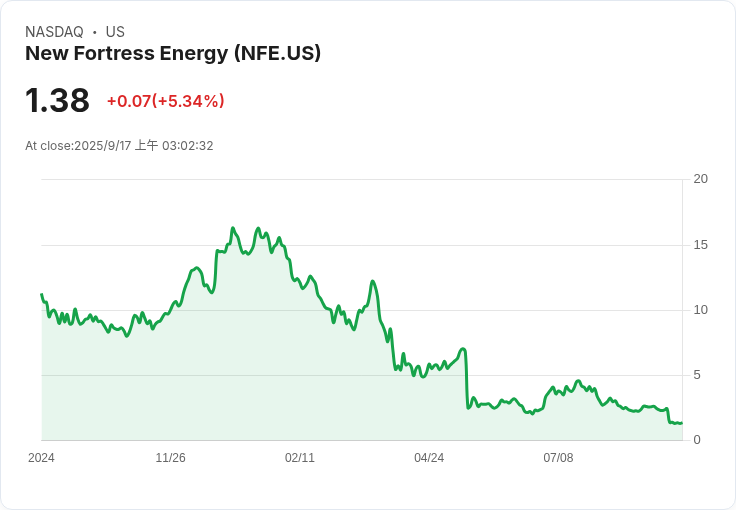Click the 10 value on the price axis
736x510 pixels.
(x=701, y=310)
